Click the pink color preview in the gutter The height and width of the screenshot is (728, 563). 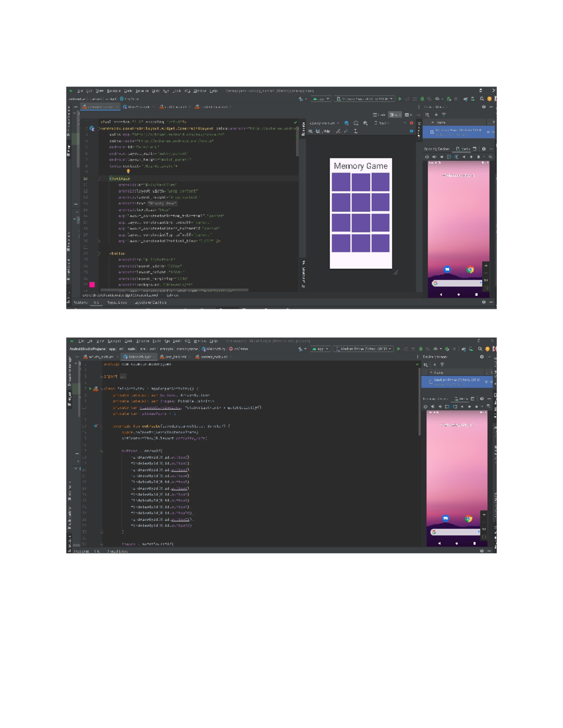[92, 284]
